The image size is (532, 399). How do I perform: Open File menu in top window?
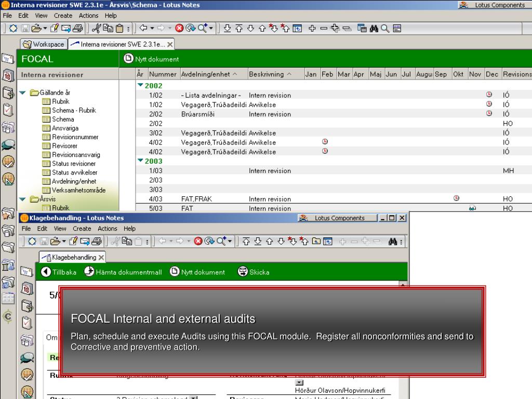(x=7, y=16)
